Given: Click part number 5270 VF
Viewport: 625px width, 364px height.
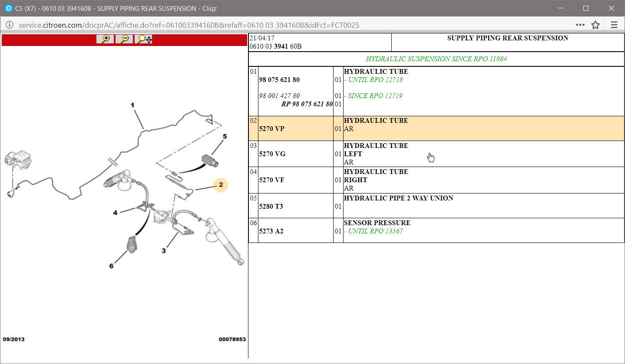Looking at the screenshot, I should click(x=272, y=180).
